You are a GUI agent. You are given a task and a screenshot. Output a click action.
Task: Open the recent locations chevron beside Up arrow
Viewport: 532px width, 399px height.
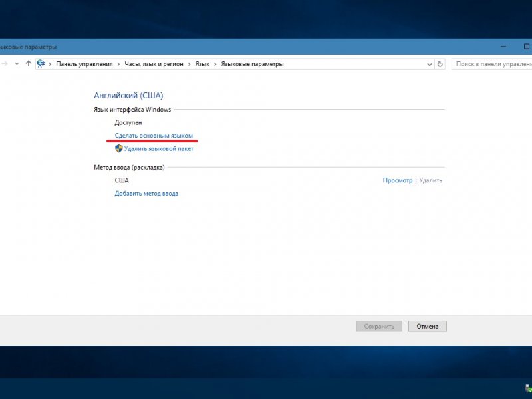click(17, 64)
